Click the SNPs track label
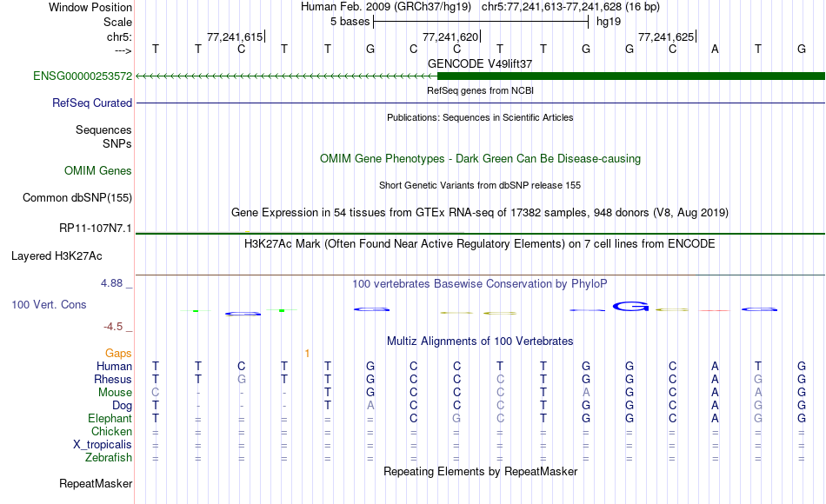 [x=117, y=143]
